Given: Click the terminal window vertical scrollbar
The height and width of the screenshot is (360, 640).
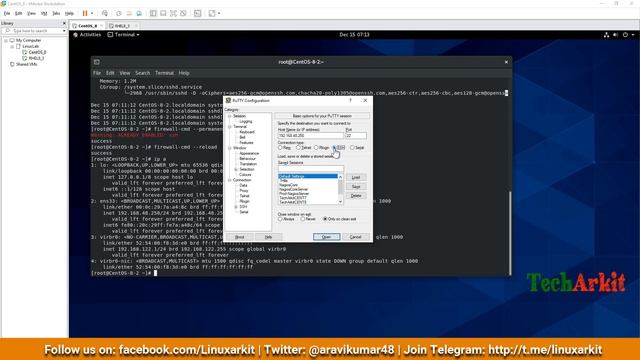Looking at the screenshot, I should [510, 233].
